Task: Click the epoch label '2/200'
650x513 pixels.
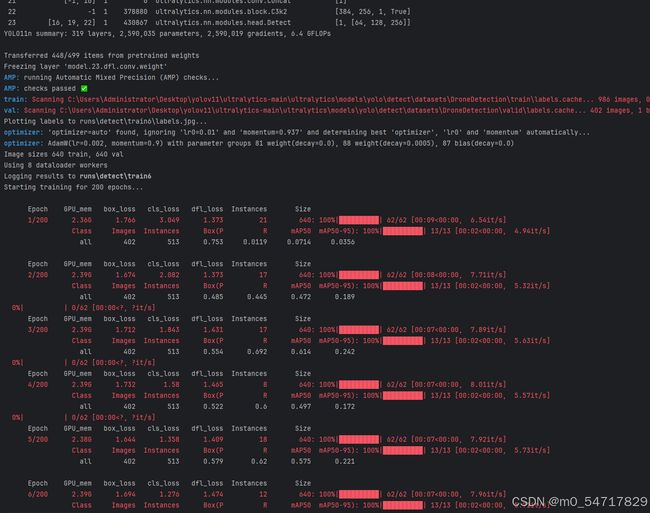Action: (x=38, y=275)
